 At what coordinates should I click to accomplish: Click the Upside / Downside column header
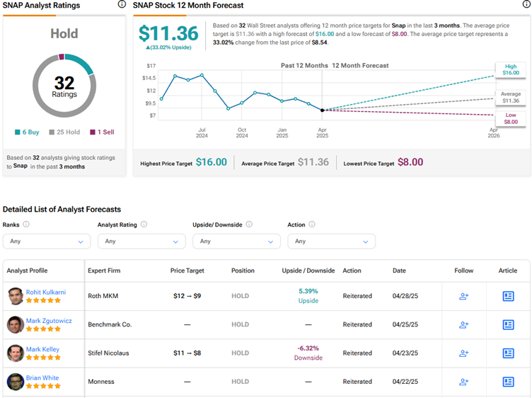coord(308,271)
